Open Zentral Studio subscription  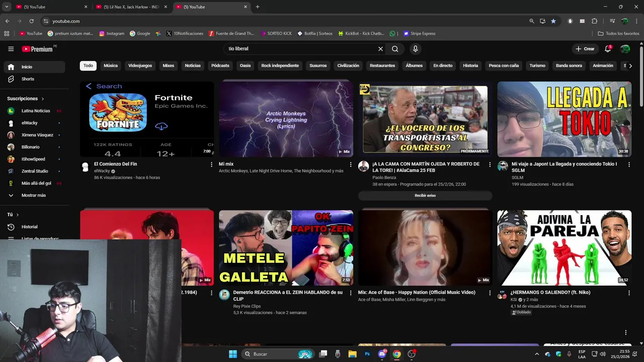(35, 171)
